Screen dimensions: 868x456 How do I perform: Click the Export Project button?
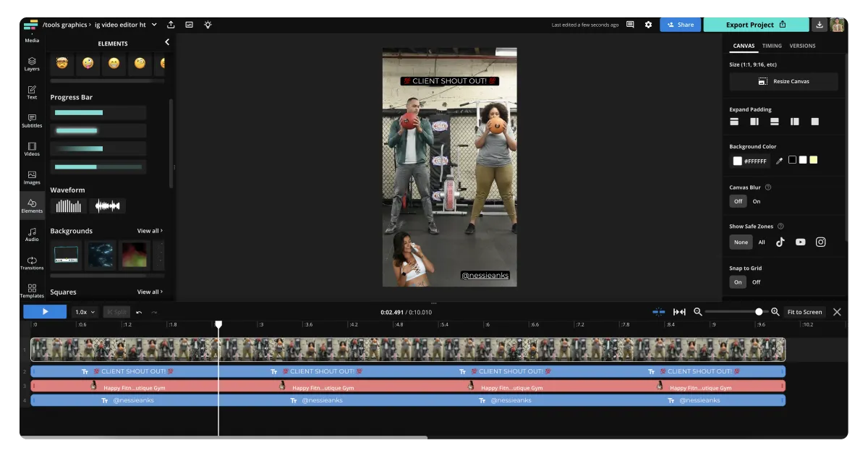(x=756, y=25)
